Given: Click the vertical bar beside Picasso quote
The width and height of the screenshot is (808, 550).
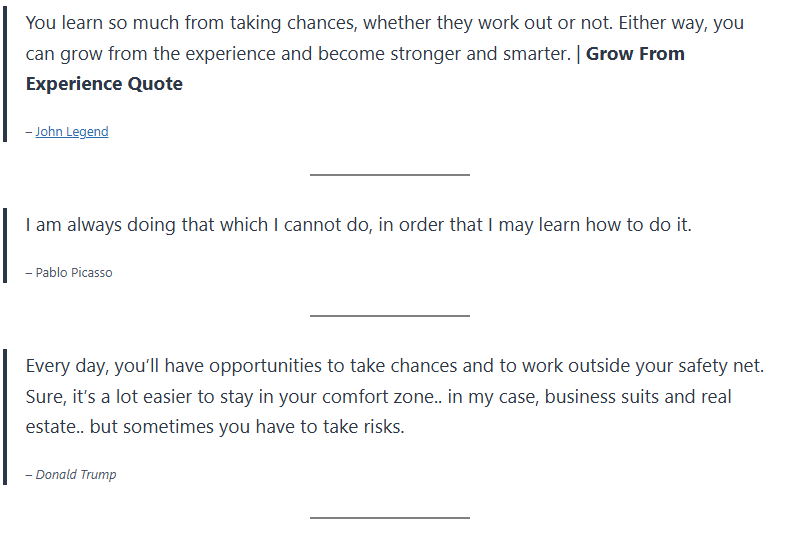Looking at the screenshot, I should [5, 245].
